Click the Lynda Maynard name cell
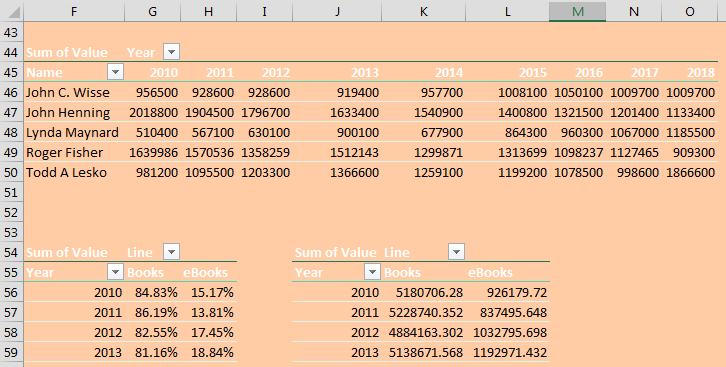 click(74, 132)
